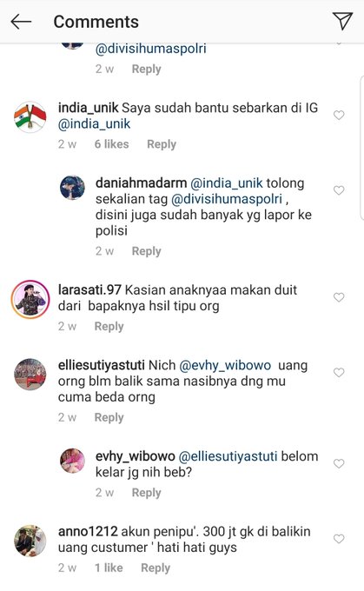View daniahmadarm's profile avatar
The height and width of the screenshot is (591, 364).
72,188
